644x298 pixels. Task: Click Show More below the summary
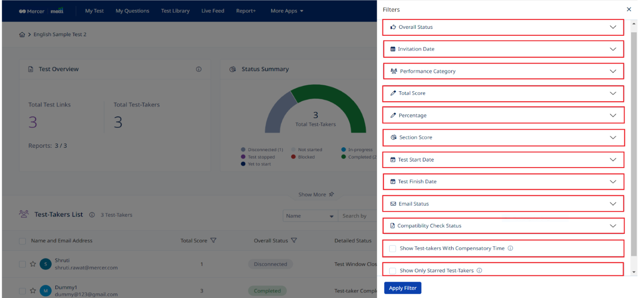point(316,195)
